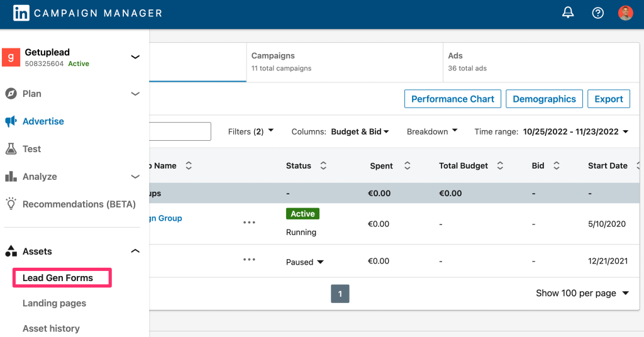The width and height of the screenshot is (644, 337).
Task: Open Landing pages under Assets
Action: click(x=54, y=303)
